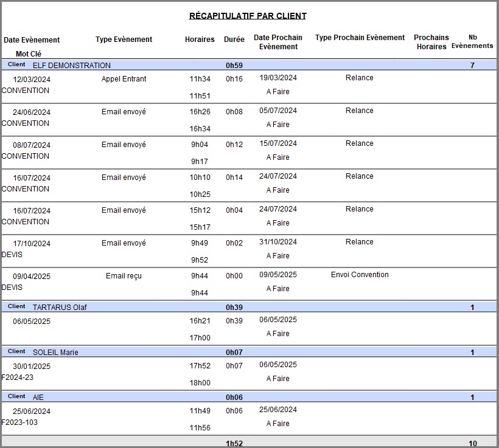This screenshot has height=448, width=499.
Task: Click the Nb Evènements header
Action: click(472, 42)
